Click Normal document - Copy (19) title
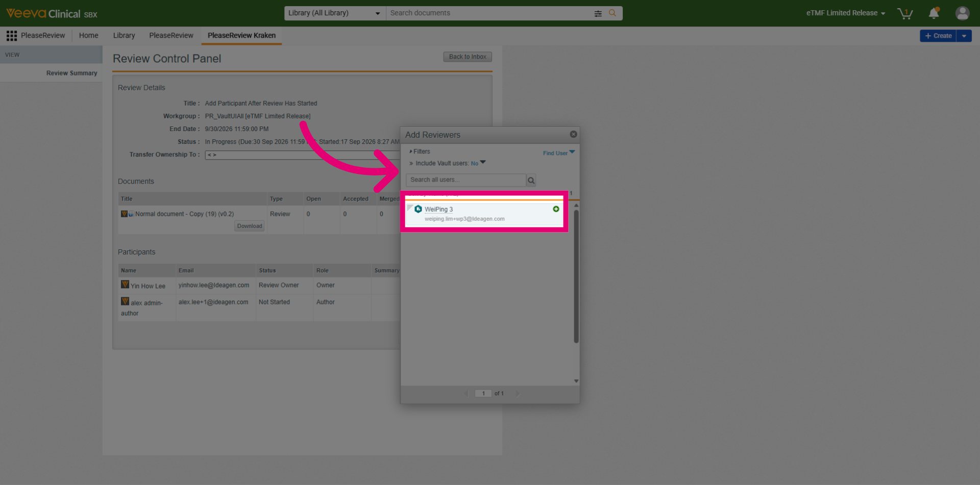 coord(184,214)
